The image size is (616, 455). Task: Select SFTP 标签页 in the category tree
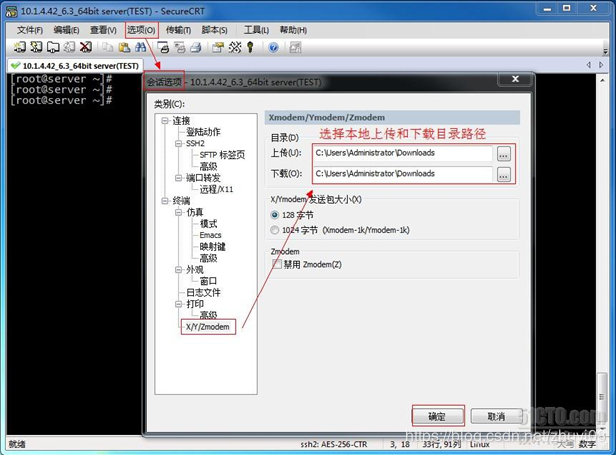click(222, 155)
